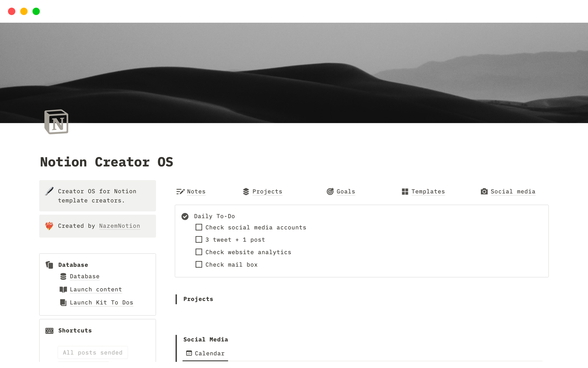Enable the 3 tweet + 1 post checkbox
The height and width of the screenshot is (368, 588).
198,240
